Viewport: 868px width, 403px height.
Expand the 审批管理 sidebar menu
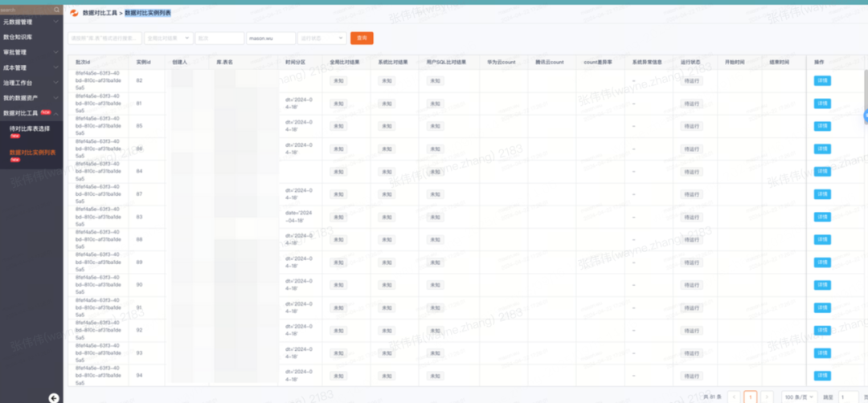click(x=31, y=52)
